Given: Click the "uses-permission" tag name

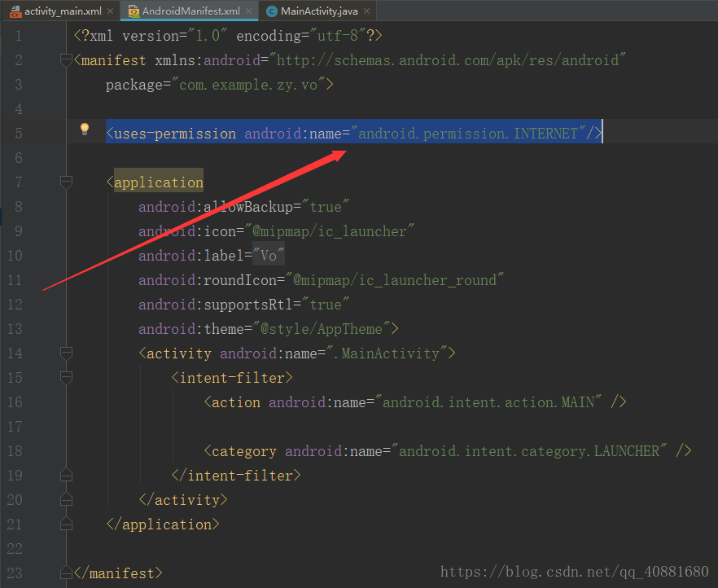Looking at the screenshot, I should (x=175, y=134).
